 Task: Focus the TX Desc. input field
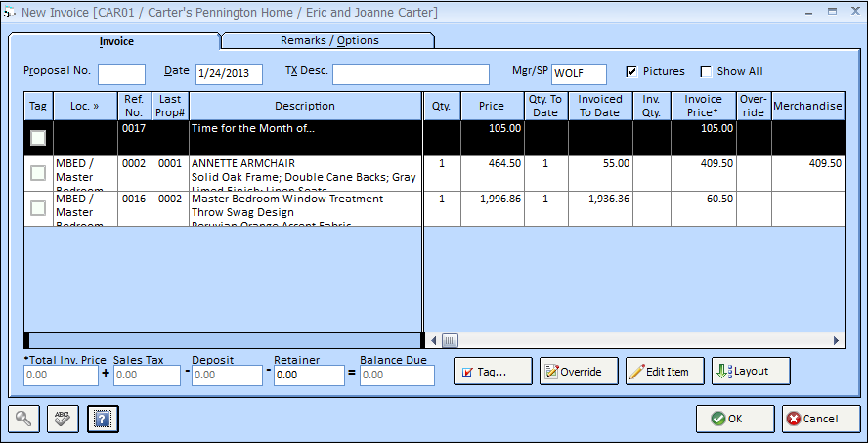(411, 74)
